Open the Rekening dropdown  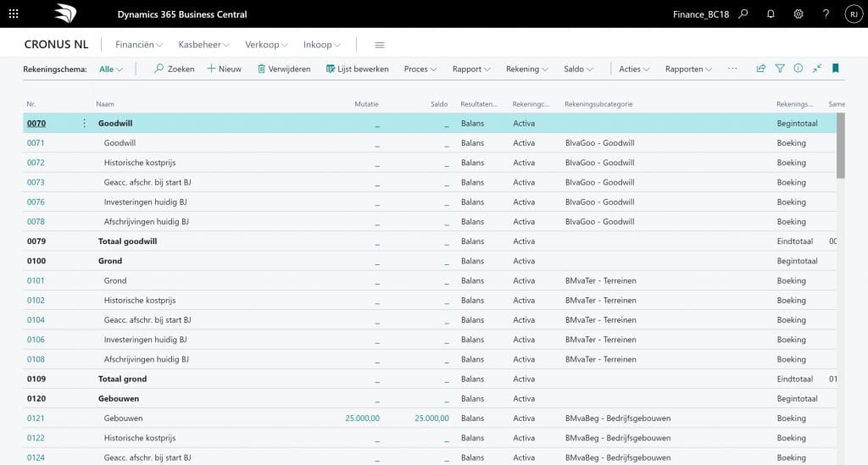click(x=527, y=69)
